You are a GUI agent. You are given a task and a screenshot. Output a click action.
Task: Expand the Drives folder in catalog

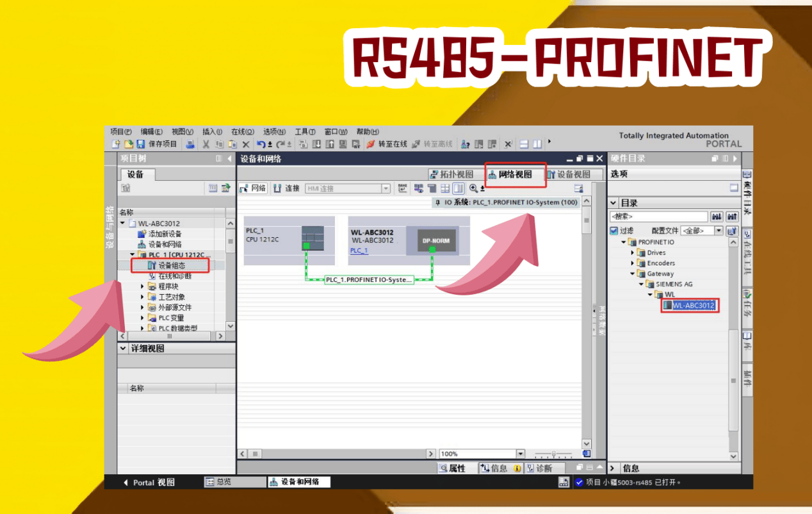coord(633,253)
